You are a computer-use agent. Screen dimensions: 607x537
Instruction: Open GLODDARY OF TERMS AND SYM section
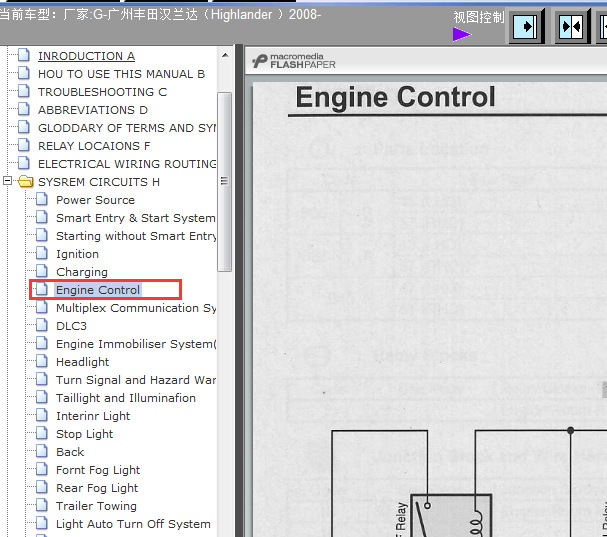[x=127, y=128]
